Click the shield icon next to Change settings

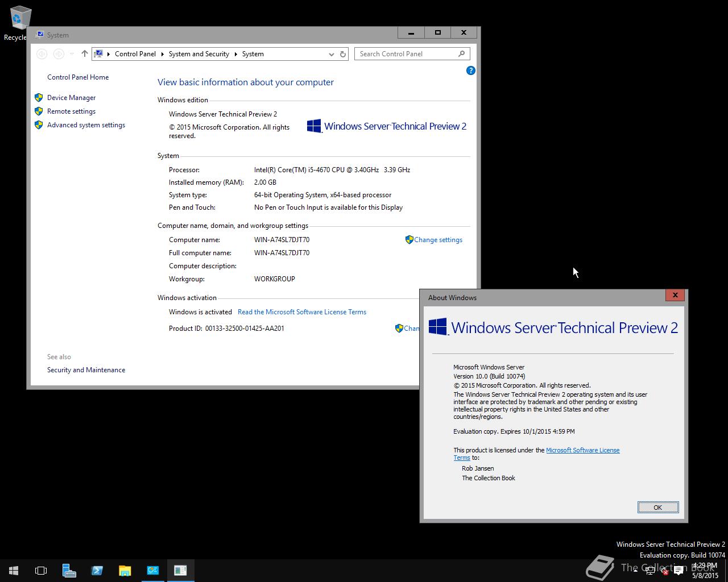tap(409, 240)
